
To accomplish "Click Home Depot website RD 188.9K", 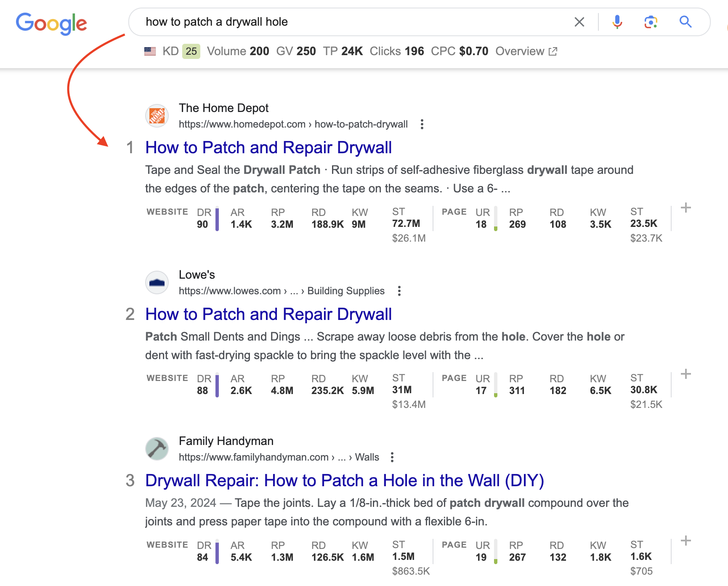I will point(327,224).
